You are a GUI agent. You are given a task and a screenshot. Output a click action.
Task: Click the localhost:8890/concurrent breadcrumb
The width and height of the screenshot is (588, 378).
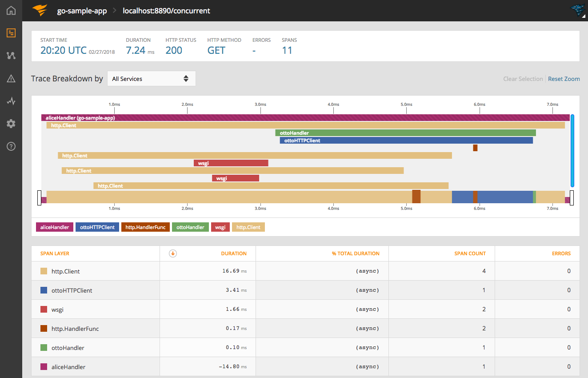click(167, 11)
